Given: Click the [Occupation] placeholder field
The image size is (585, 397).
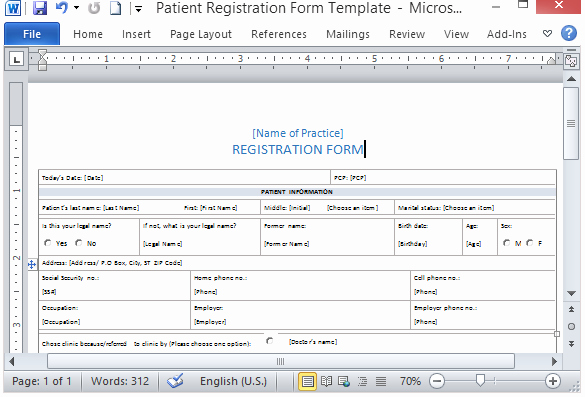Looking at the screenshot, I should coord(61,322).
